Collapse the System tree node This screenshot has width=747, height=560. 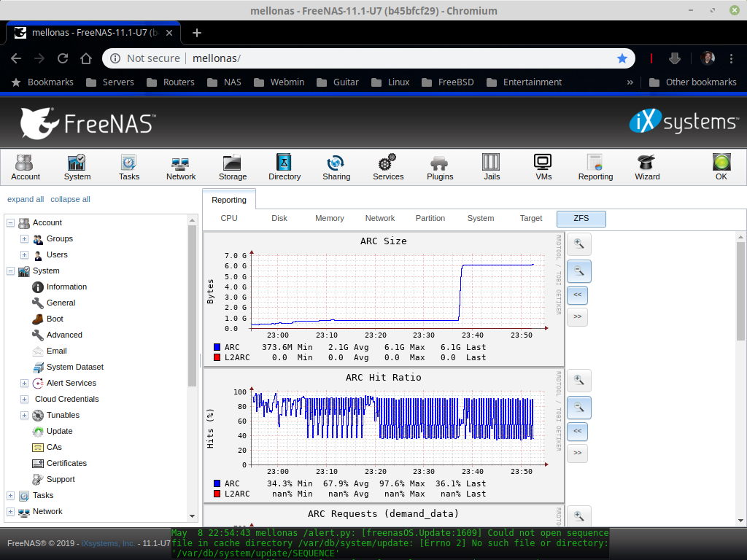10,271
